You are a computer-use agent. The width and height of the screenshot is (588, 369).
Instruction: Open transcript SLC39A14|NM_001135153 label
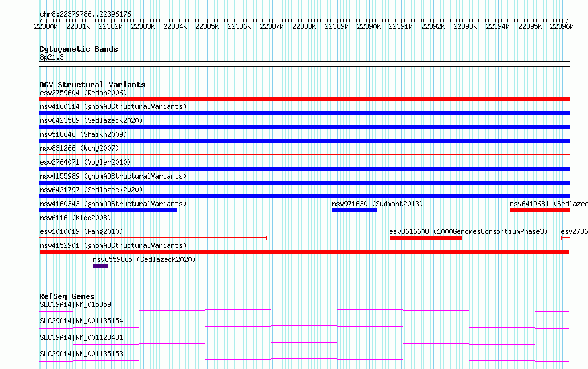pyautogui.click(x=81, y=354)
